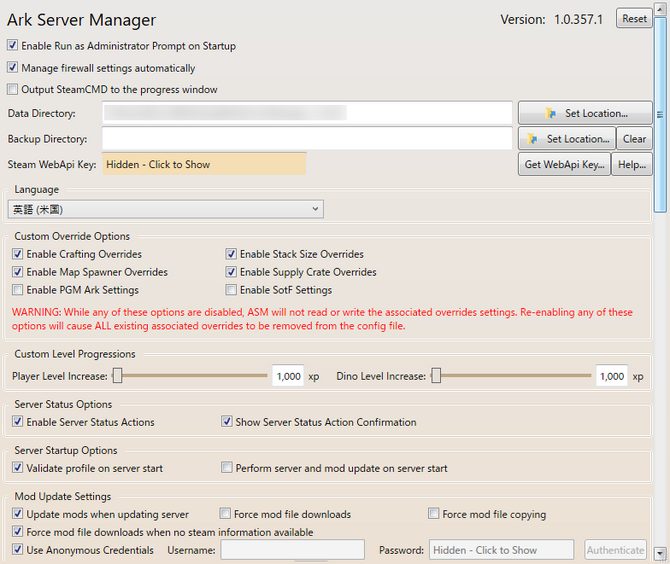Toggle Enable Supply Crate Overrides

[231, 272]
